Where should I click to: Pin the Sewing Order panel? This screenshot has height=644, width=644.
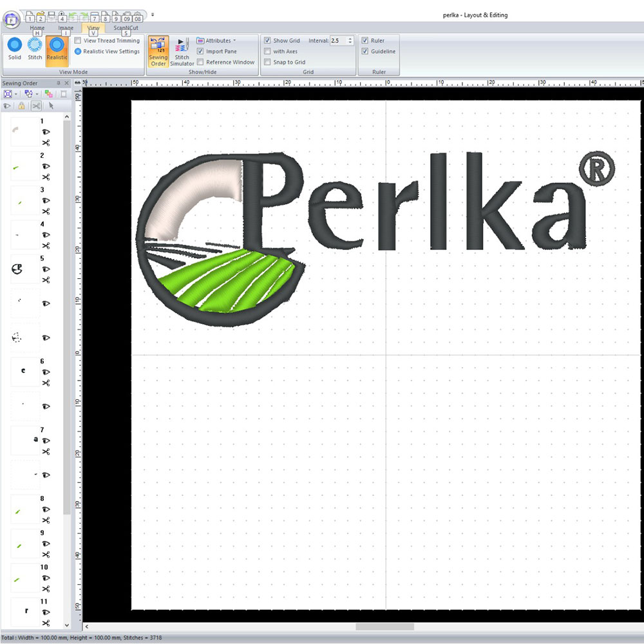pos(59,83)
